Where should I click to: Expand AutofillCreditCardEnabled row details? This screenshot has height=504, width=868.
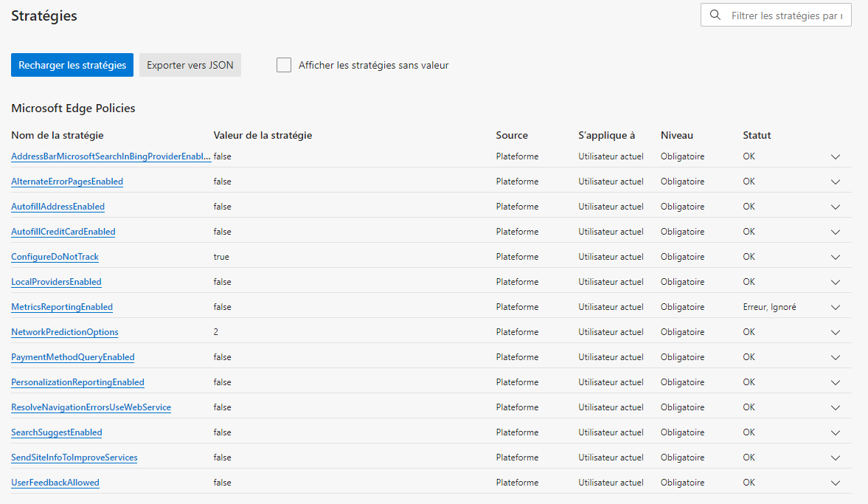click(836, 232)
